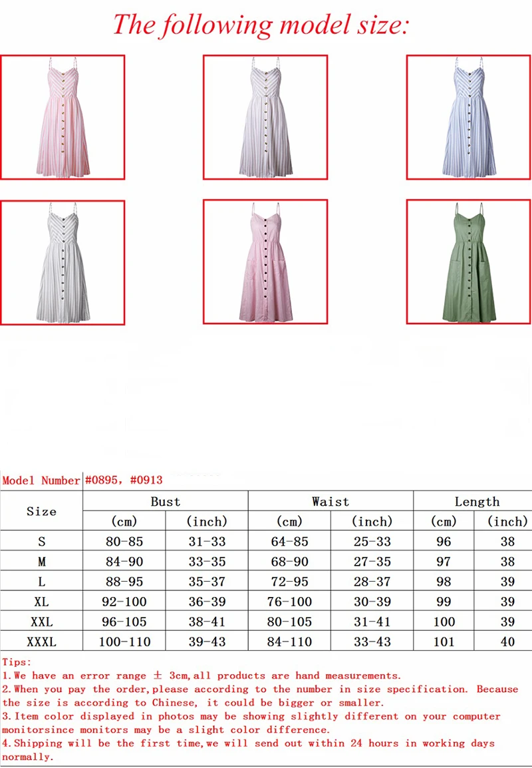
Task: Click the "XXL" size row label
Action: [x=42, y=622]
